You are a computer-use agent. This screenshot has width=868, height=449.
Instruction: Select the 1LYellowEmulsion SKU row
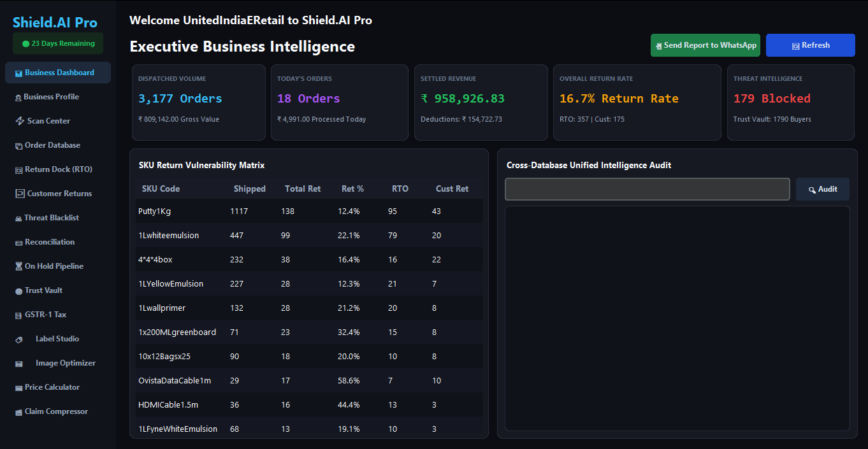coord(308,283)
